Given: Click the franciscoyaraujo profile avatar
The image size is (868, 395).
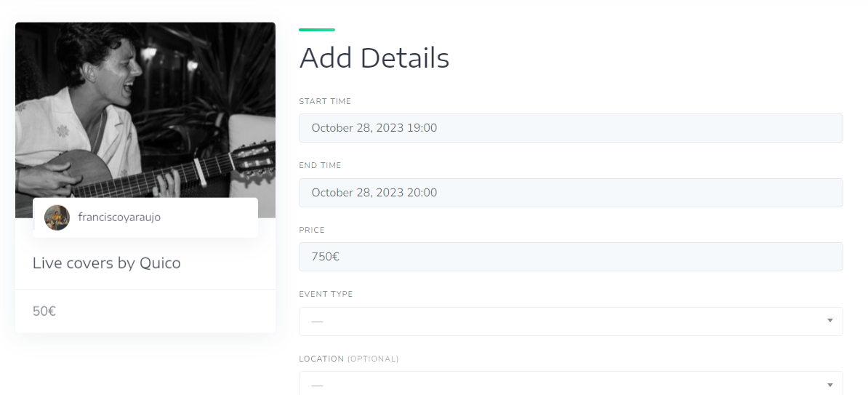Looking at the screenshot, I should click(57, 218).
